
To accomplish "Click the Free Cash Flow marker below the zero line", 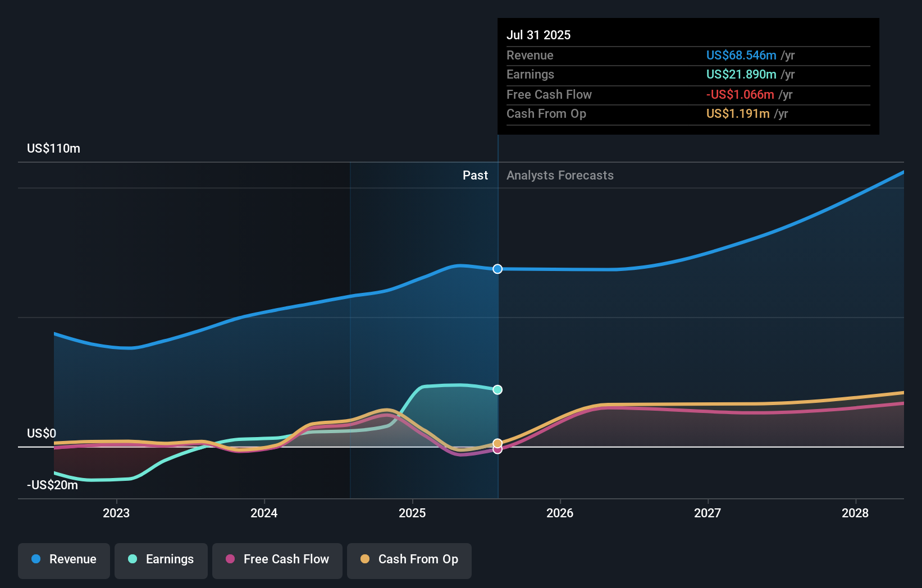I will coord(497,450).
